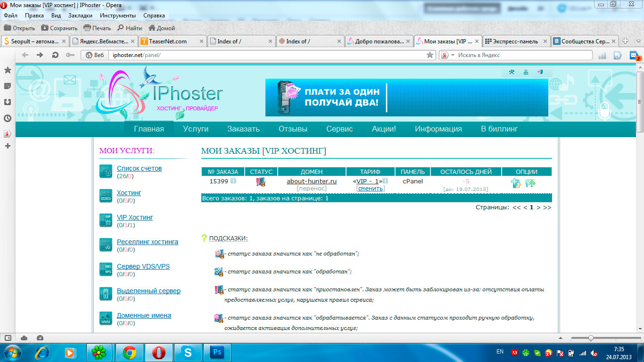Open Opera notes panel in sidebar
Viewport: 644px width, 362px height.
coord(8,86)
